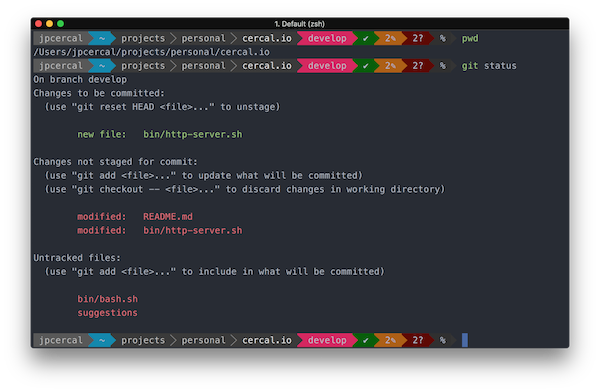600x392 pixels.
Task: Click pink 'develop' branch segment in pwd prompt line
Action: tap(327, 38)
